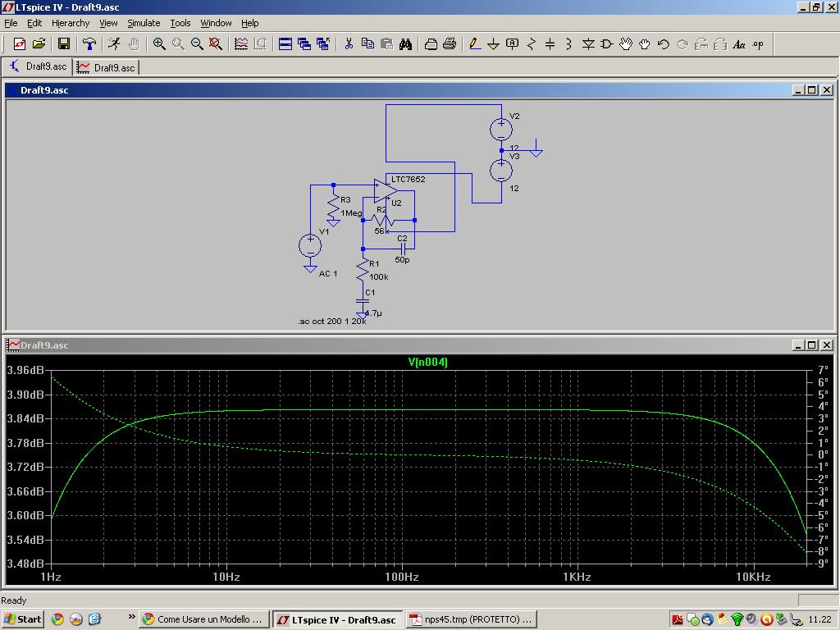
Task: Switch to the schematic Draft9.asc tab
Action: pos(38,66)
